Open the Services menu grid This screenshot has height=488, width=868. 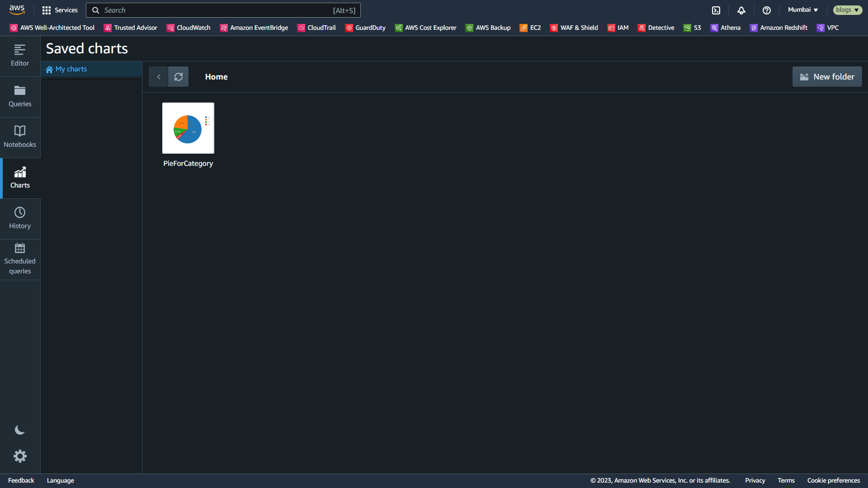point(60,10)
